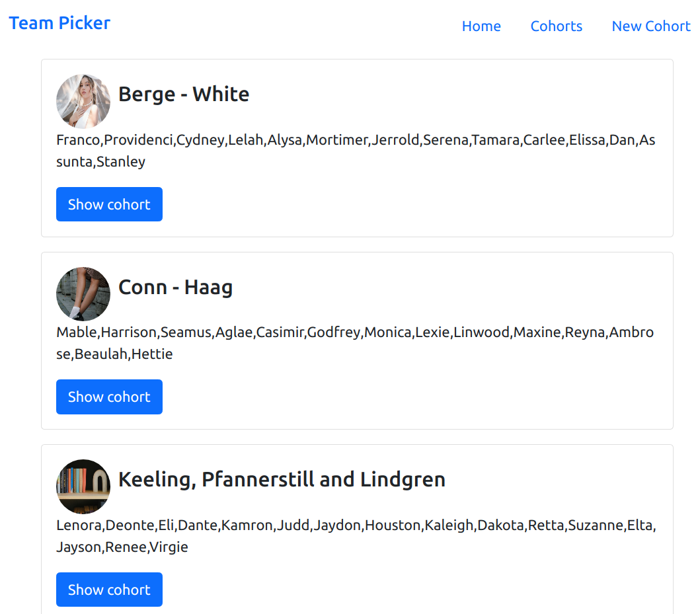Click the bookshelf avatar for Keeling, Pfannerstill and Lindgren
This screenshot has height=614, width=700.
(x=83, y=486)
